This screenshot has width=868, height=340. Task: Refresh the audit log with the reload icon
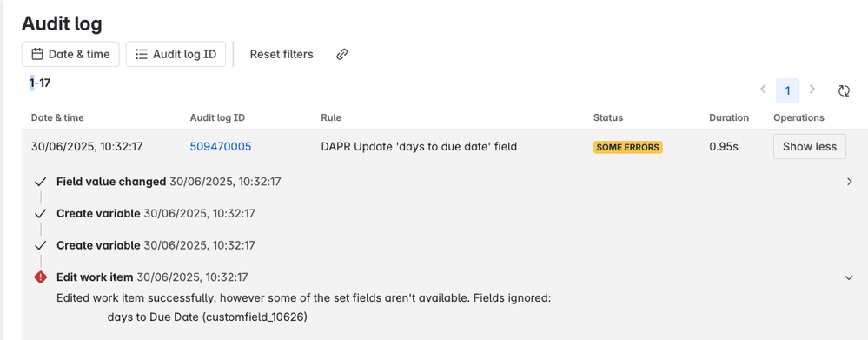point(844,90)
